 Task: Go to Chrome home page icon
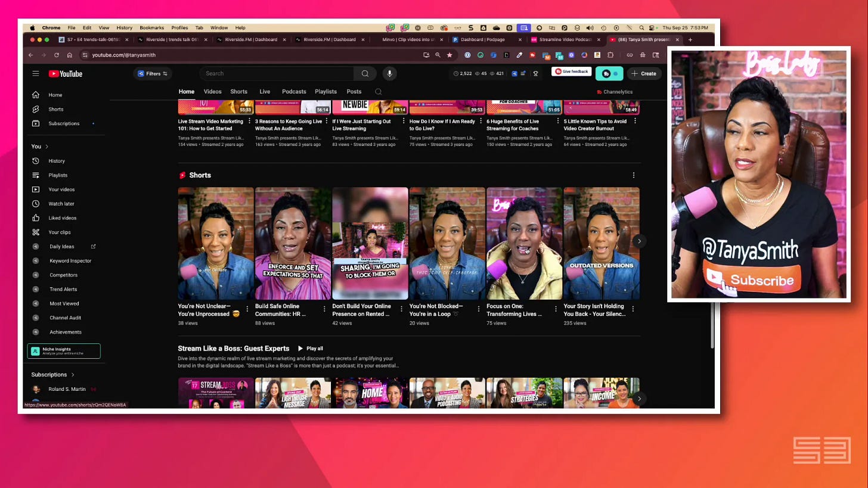pyautogui.click(x=70, y=55)
